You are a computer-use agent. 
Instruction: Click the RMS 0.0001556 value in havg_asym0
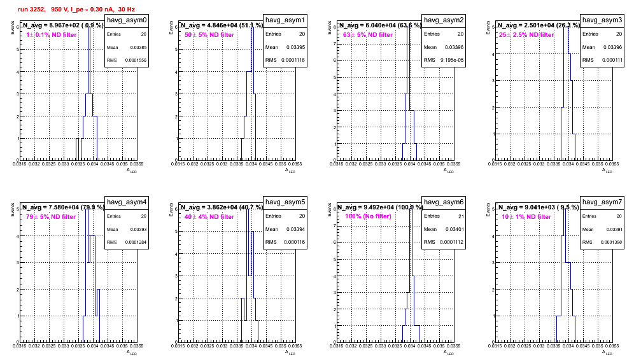pyautogui.click(x=136, y=60)
